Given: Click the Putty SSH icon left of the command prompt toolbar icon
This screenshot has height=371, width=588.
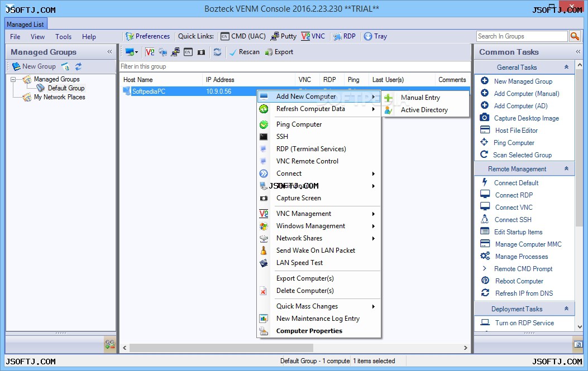Looking at the screenshot, I should point(175,52).
